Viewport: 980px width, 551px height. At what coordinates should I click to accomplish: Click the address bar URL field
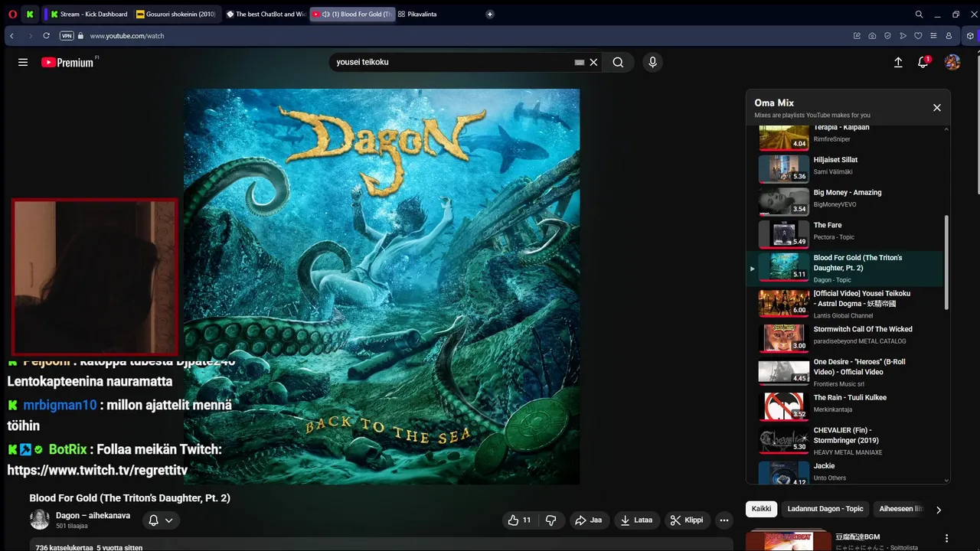459,36
